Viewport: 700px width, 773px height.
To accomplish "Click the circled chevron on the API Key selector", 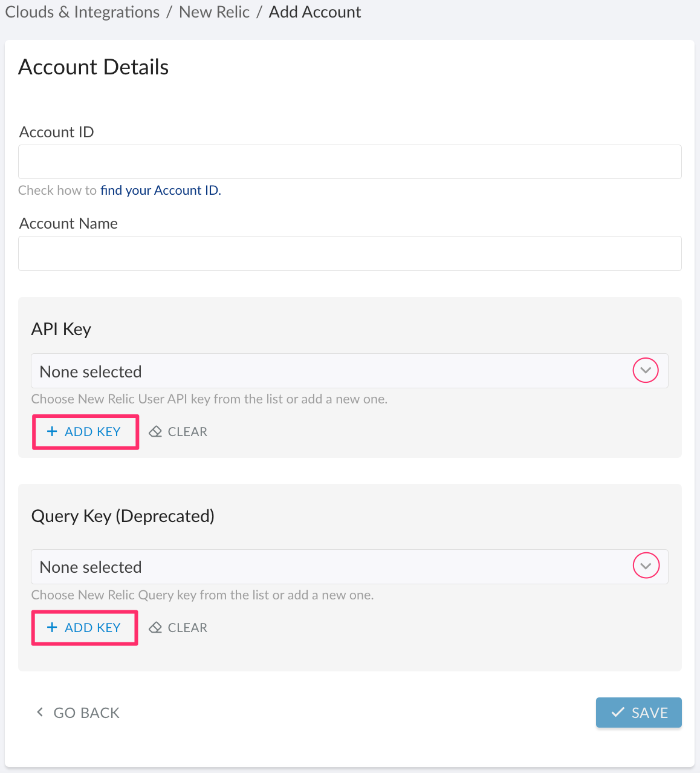I will point(645,370).
